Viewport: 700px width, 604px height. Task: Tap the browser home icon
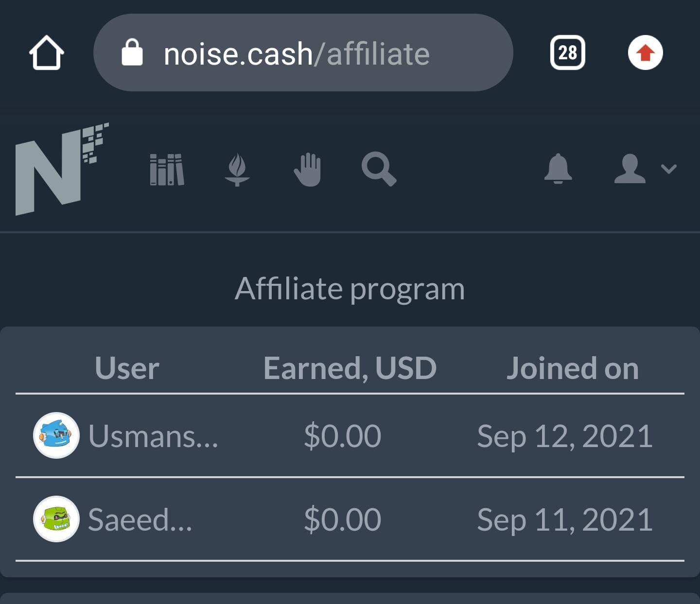coord(47,52)
